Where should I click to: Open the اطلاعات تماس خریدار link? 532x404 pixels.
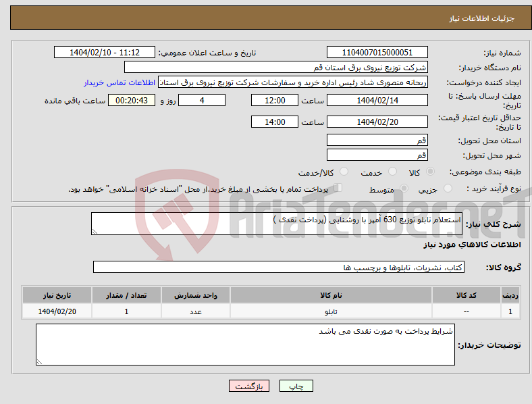pyautogui.click(x=119, y=82)
